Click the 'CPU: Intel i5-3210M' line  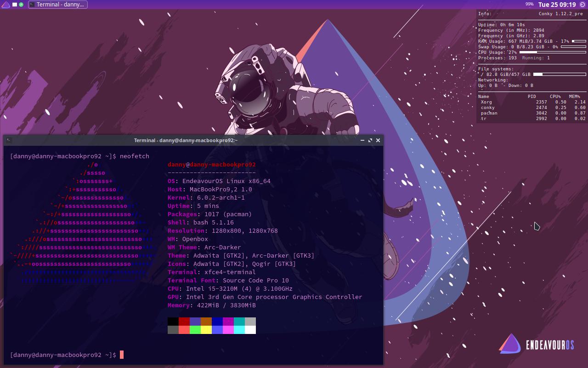230,288
